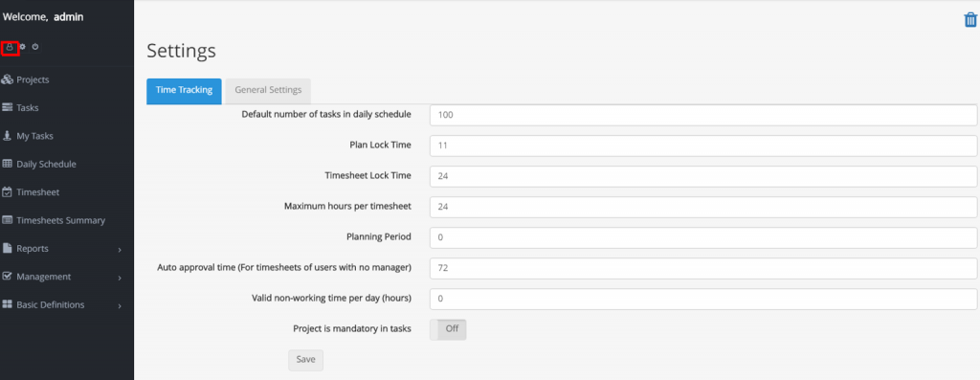This screenshot has width=980, height=380.
Task: Click the blue trash icon
Action: [x=970, y=20]
